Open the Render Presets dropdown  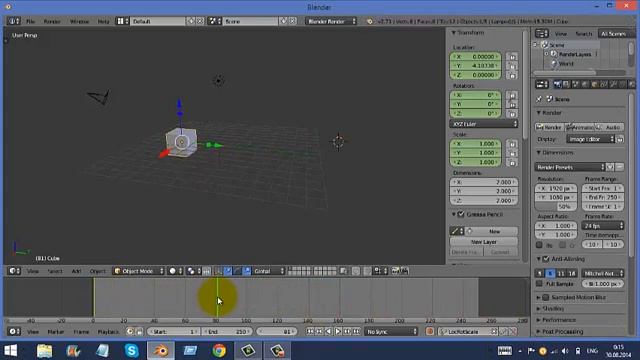click(569, 167)
